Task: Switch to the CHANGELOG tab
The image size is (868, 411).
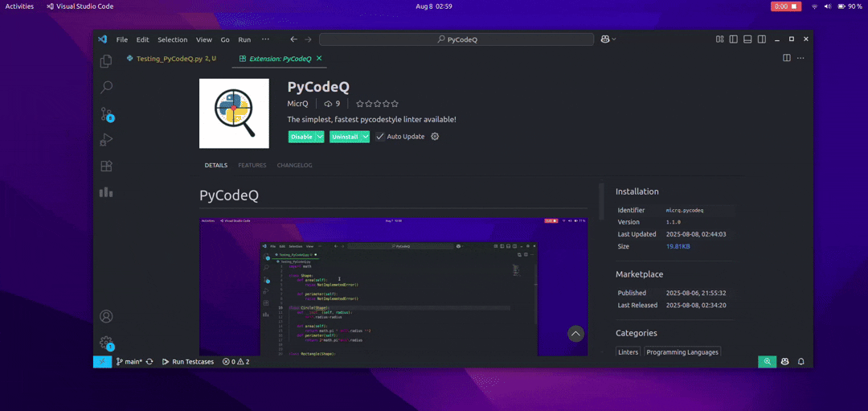Action: pos(294,165)
